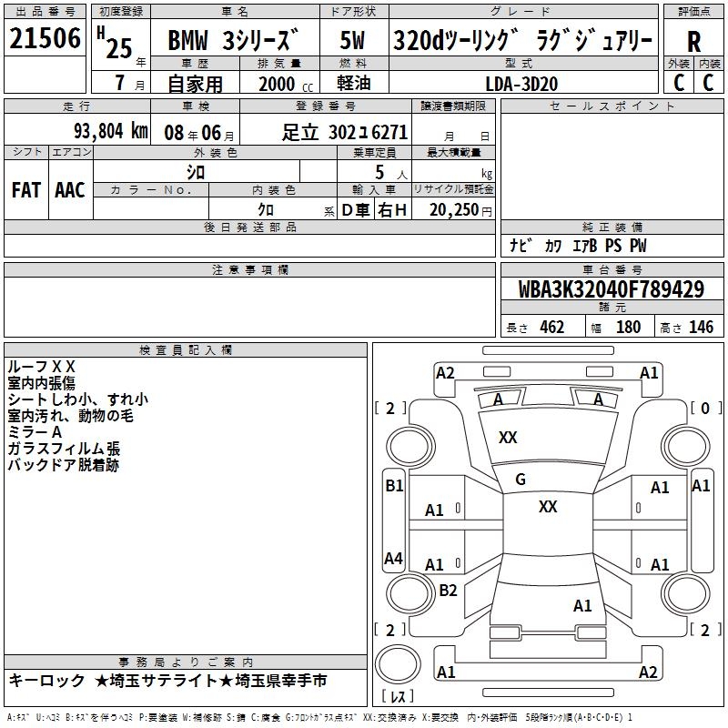Select the mileage value 93,804 km
This screenshot has width=728, height=728.
pyautogui.click(x=111, y=131)
